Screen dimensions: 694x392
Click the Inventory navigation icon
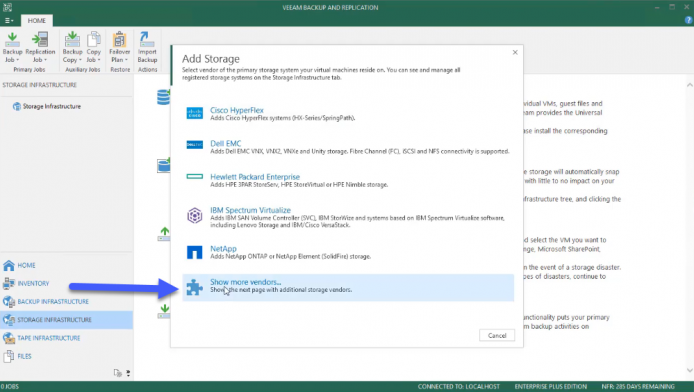[9, 283]
